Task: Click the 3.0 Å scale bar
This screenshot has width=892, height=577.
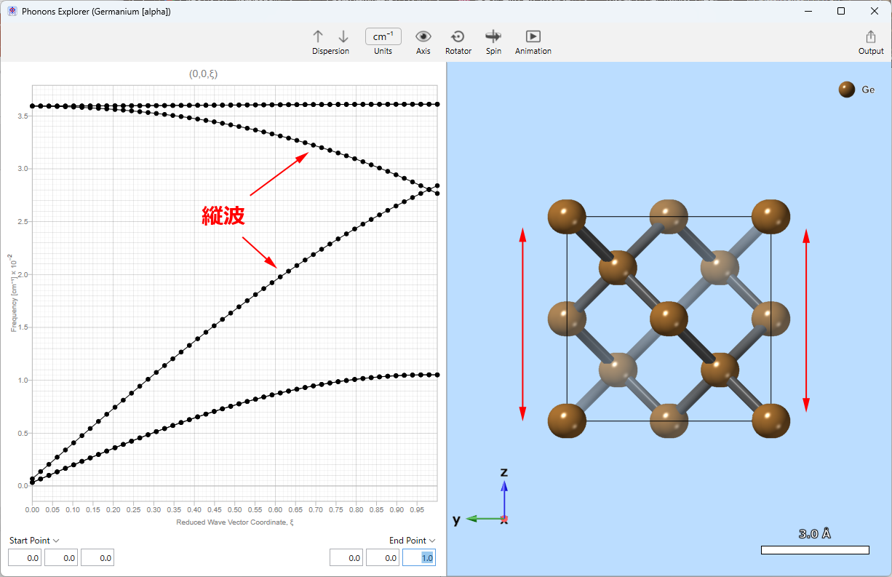Action: [x=815, y=549]
